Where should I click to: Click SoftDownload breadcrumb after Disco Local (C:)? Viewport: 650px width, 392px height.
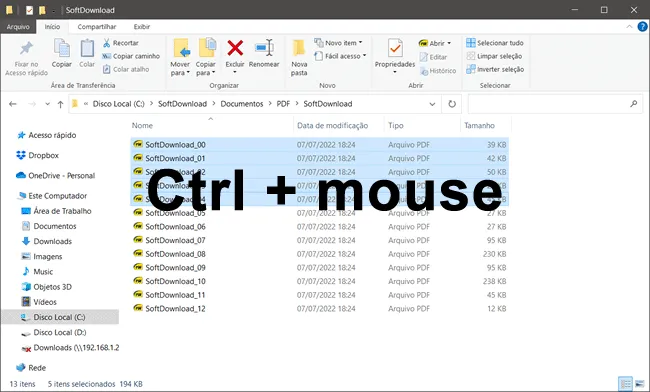click(182, 104)
